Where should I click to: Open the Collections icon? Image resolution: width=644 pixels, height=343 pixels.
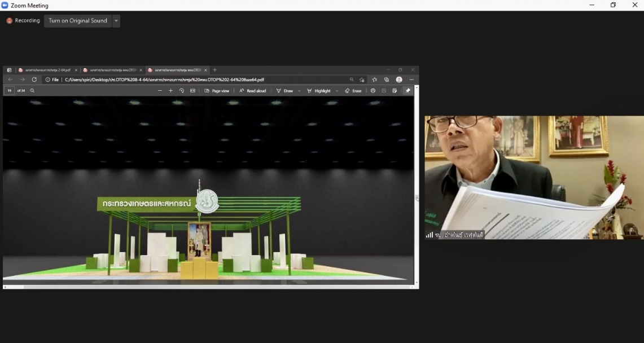387,80
